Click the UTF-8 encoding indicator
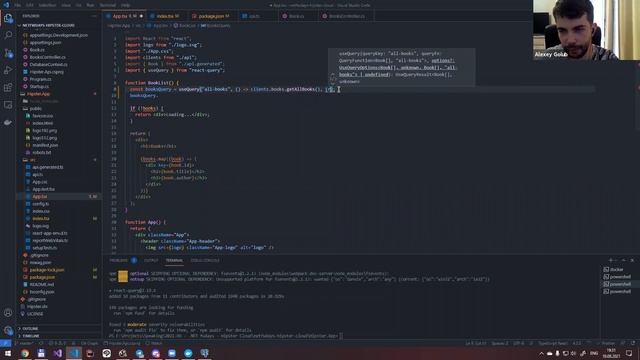This screenshot has height=360, width=640. (x=518, y=343)
